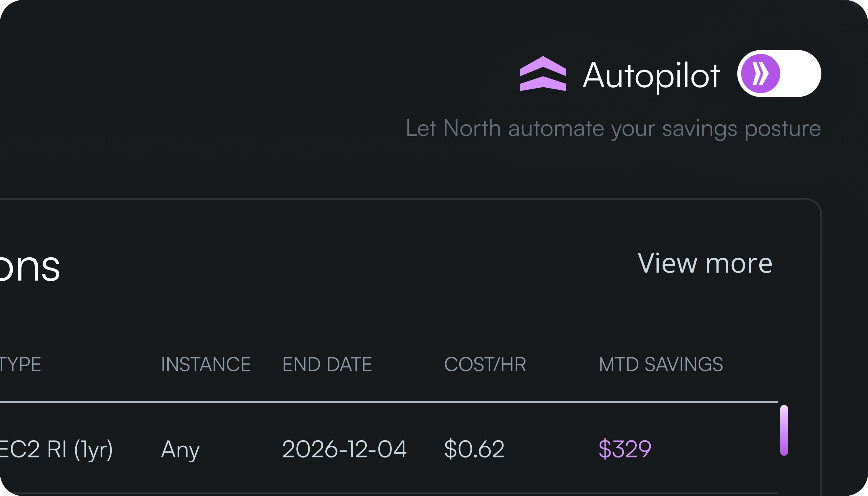Select the EC2 RI (1yr) row cell

(x=56, y=449)
